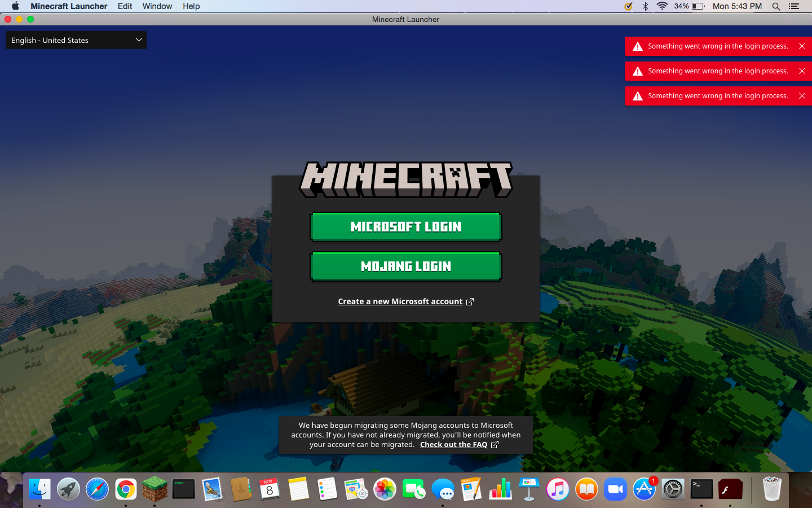Open the Help menu

click(191, 6)
